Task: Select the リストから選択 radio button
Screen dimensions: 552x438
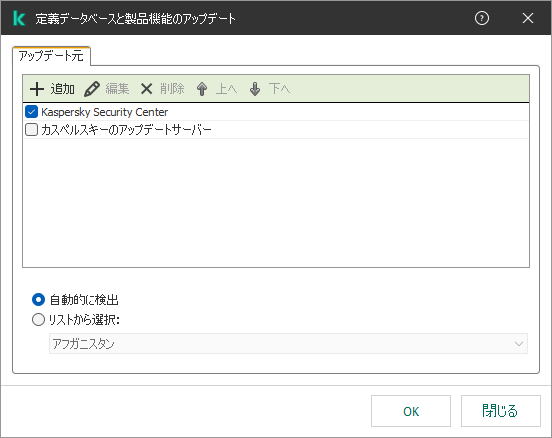Action: tap(38, 320)
